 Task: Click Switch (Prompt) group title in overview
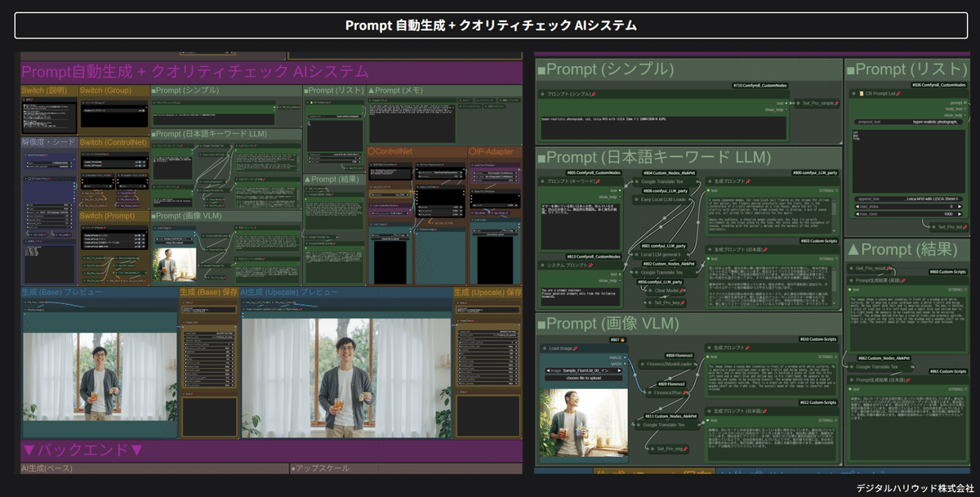pos(107,216)
